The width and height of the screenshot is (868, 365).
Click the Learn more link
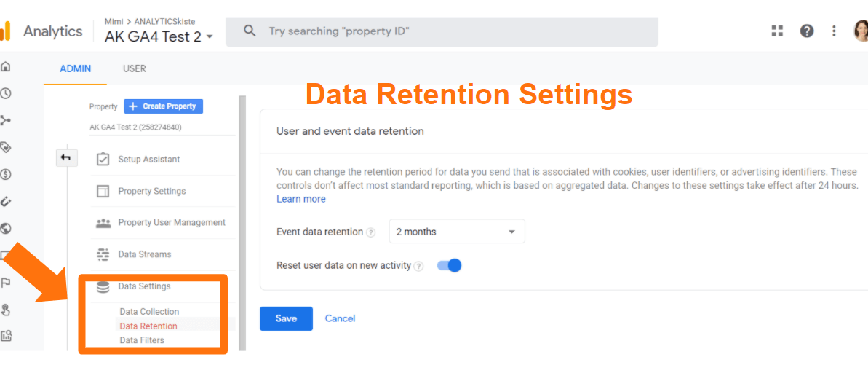pos(301,199)
